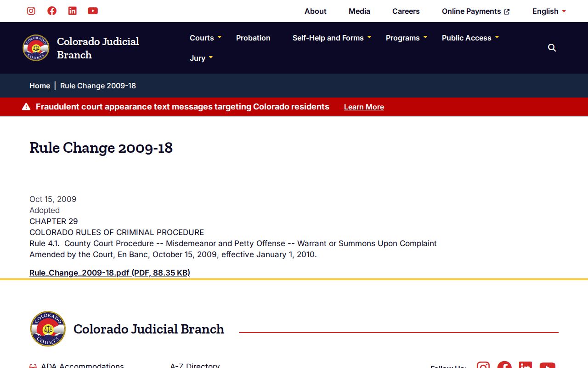Click Learn More in the red alert banner
Screen dimensions: 588x368
coord(364,107)
